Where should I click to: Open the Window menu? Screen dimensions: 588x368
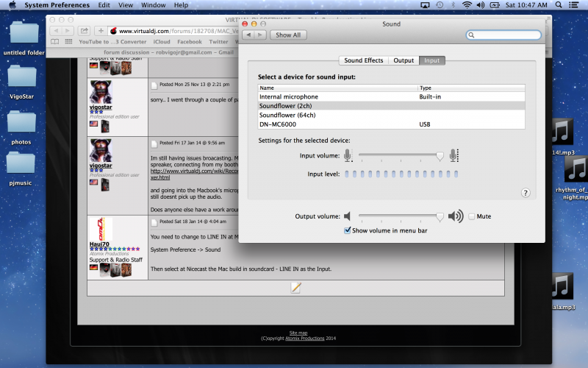pyautogui.click(x=153, y=5)
